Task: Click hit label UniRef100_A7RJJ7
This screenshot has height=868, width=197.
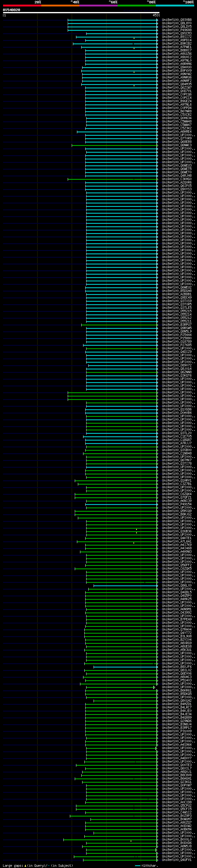Action: 177,443
